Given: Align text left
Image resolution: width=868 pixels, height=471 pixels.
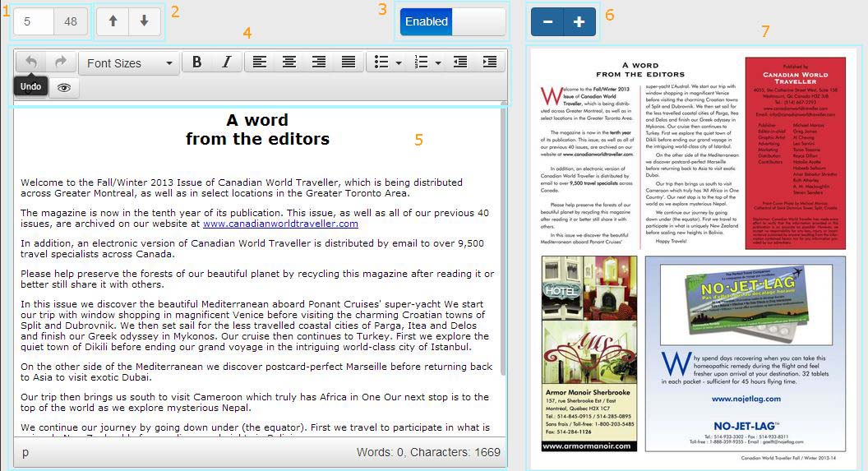Looking at the screenshot, I should click(260, 62).
